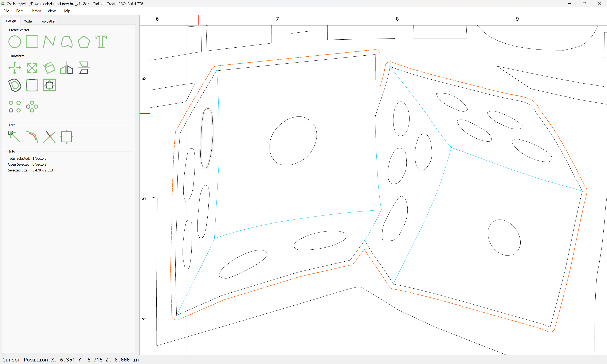Click the application icon in title bar
Screen dimensions: 607x364
tap(3, 3)
